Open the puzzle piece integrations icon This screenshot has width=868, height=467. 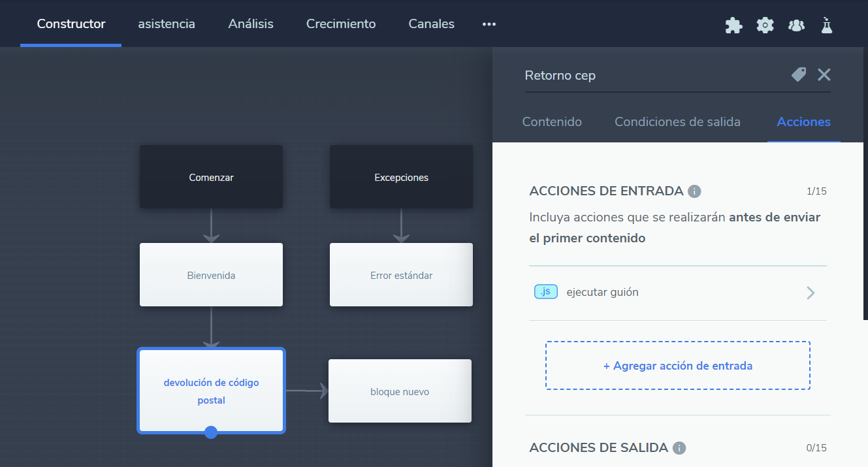point(733,25)
